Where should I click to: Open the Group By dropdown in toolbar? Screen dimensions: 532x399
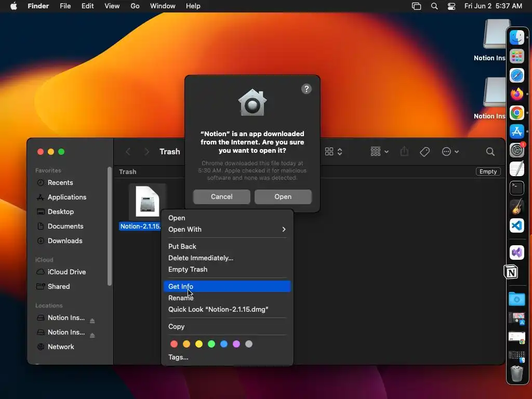[379, 152]
